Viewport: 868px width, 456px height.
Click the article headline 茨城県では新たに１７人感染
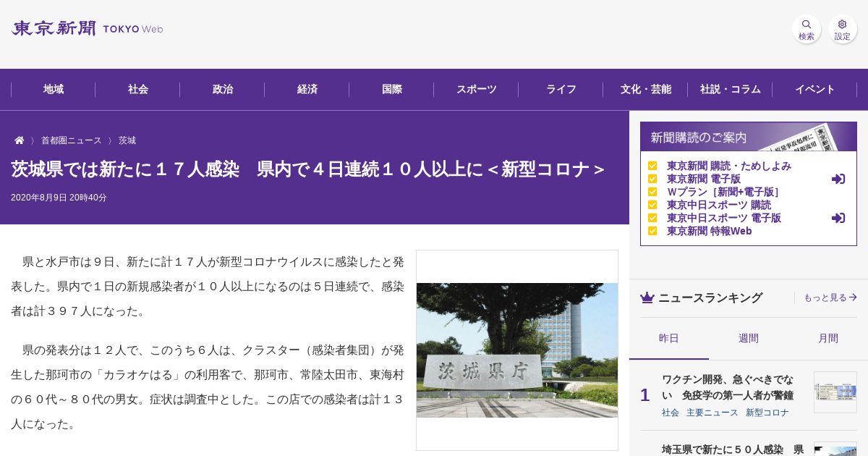point(308,169)
